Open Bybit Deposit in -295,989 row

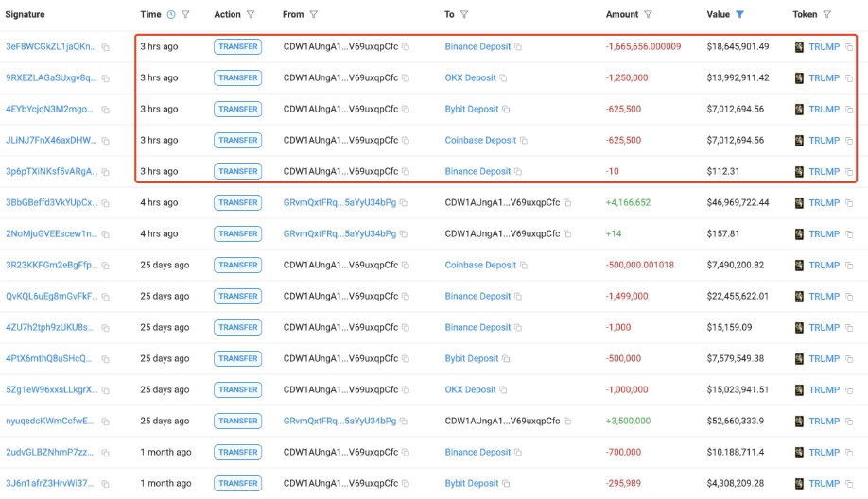click(x=471, y=484)
